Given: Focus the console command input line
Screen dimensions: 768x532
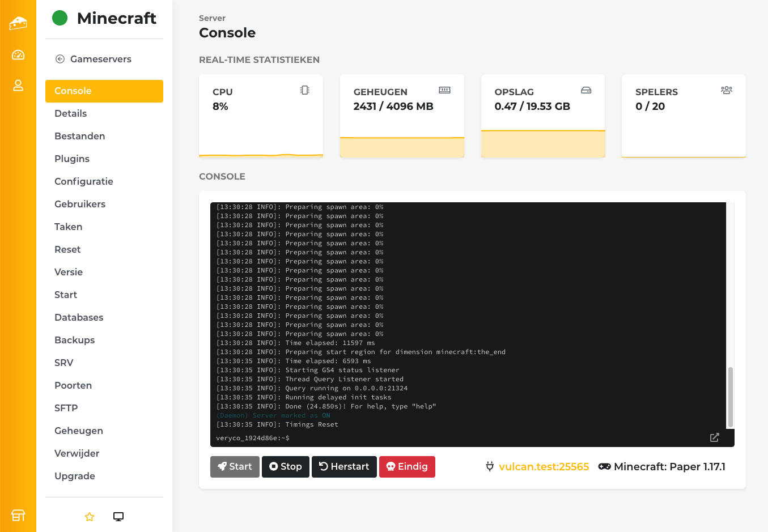Looking at the screenshot, I should [x=453, y=438].
